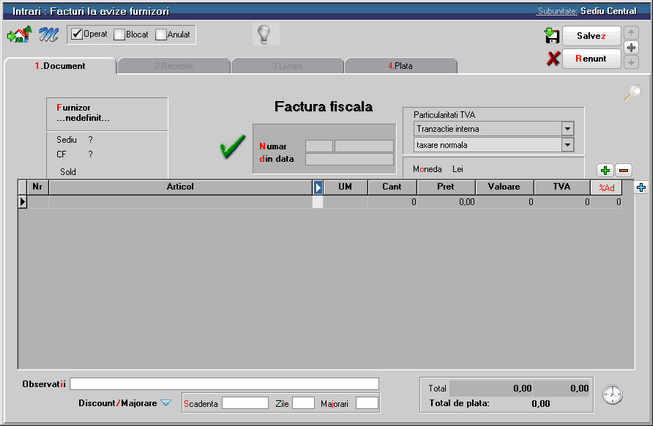Image resolution: width=653 pixels, height=426 pixels.
Task: Click the %Ad column button
Action: pyautogui.click(x=606, y=187)
